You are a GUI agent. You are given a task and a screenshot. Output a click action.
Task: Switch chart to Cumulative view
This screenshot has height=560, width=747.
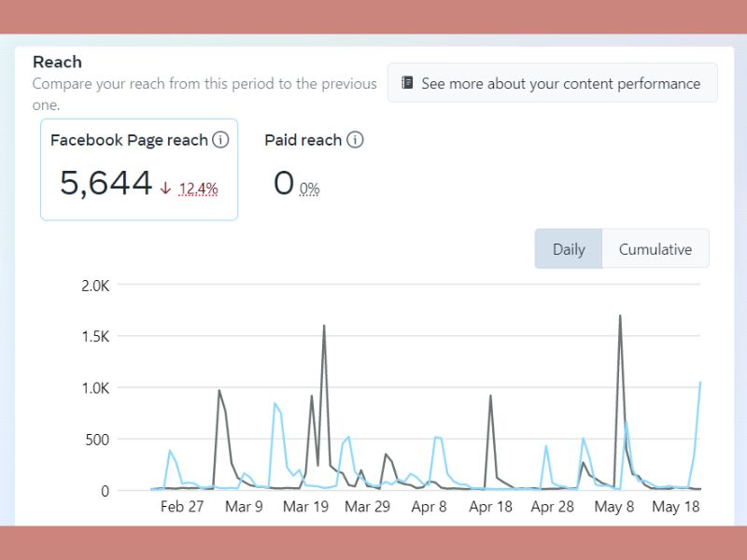point(655,249)
